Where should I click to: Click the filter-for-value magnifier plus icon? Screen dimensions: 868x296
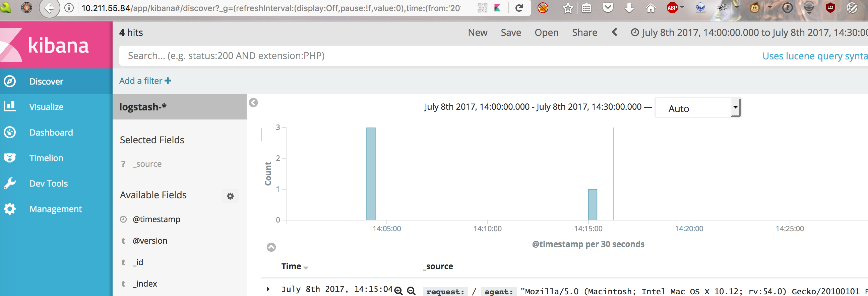click(x=398, y=291)
